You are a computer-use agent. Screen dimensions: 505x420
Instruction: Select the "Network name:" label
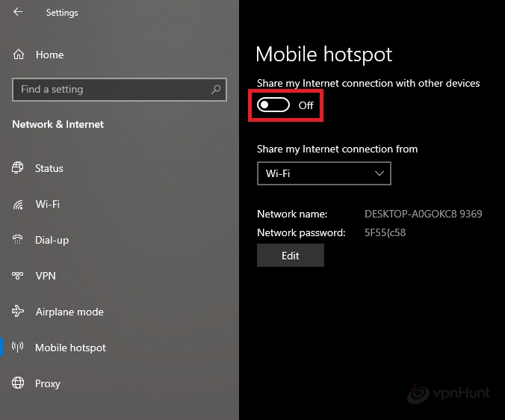click(x=292, y=214)
